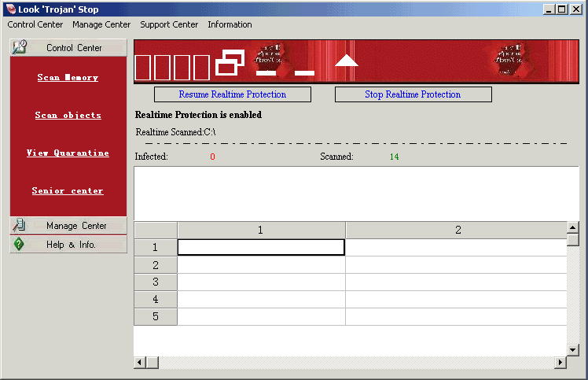Click the grid scroll down arrow
This screenshot has height=380, width=588.
point(572,350)
